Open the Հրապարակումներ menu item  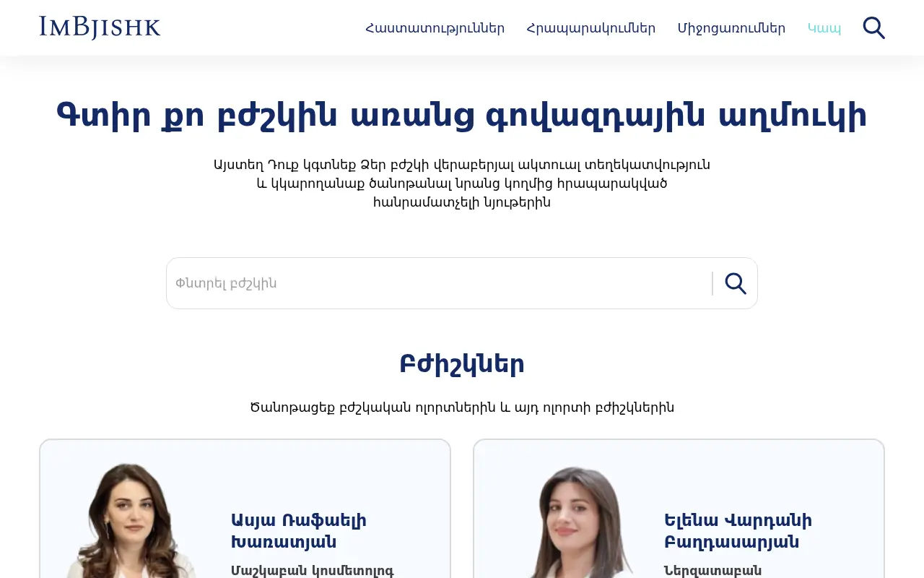point(591,28)
